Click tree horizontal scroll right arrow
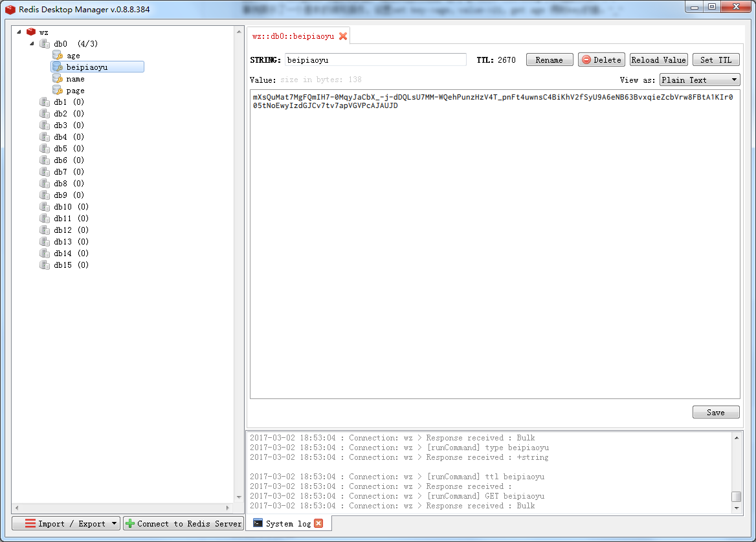 click(228, 508)
